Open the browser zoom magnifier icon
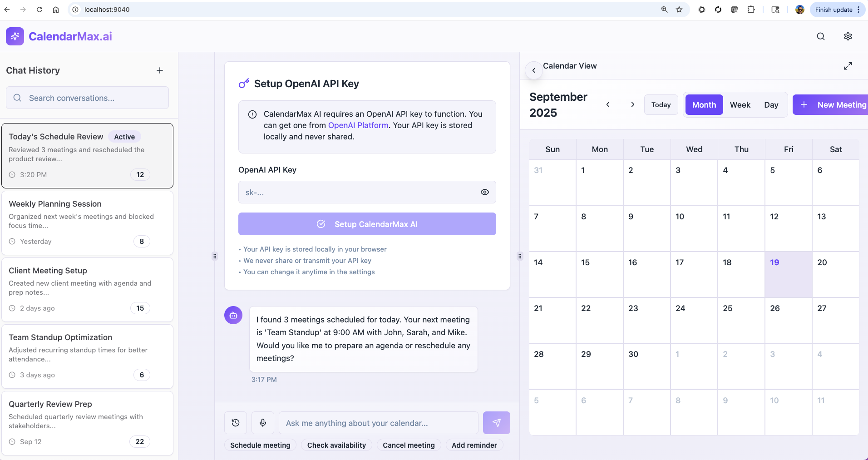Viewport: 868px width, 460px height. tap(664, 10)
